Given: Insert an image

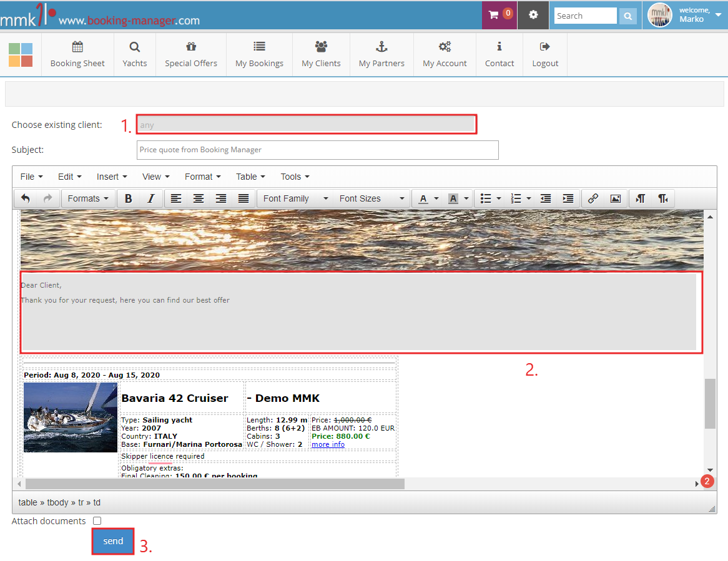Looking at the screenshot, I should pos(615,198).
